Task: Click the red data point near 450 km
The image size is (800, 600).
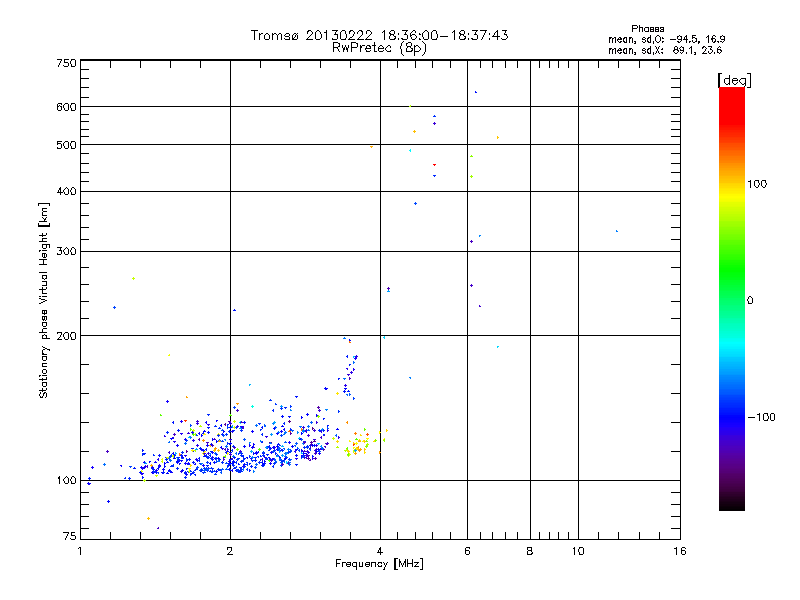Action: (x=434, y=165)
